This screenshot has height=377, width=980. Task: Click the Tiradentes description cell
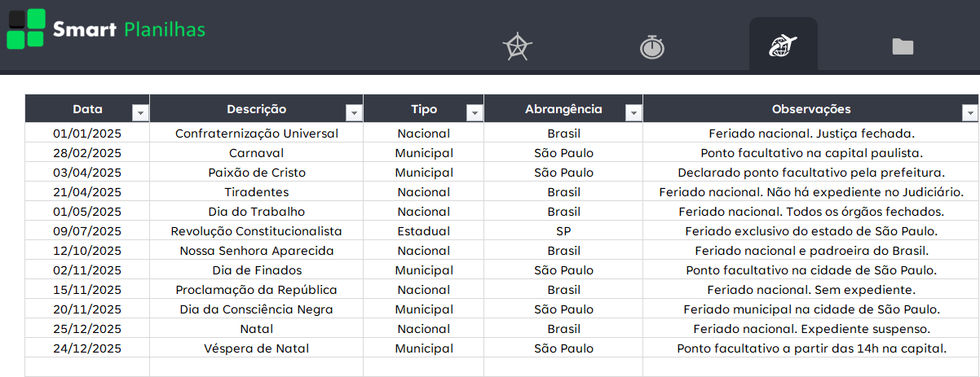pyautogui.click(x=256, y=192)
